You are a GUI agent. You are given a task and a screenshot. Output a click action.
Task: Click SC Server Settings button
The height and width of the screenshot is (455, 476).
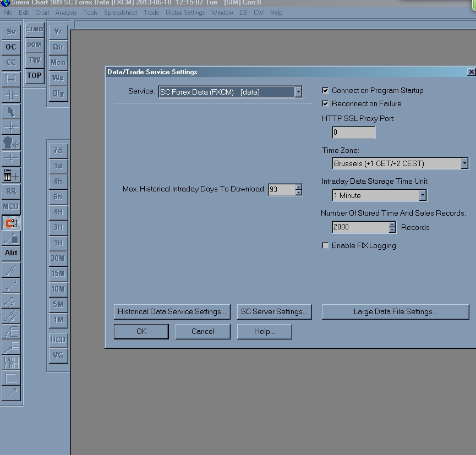[274, 312]
